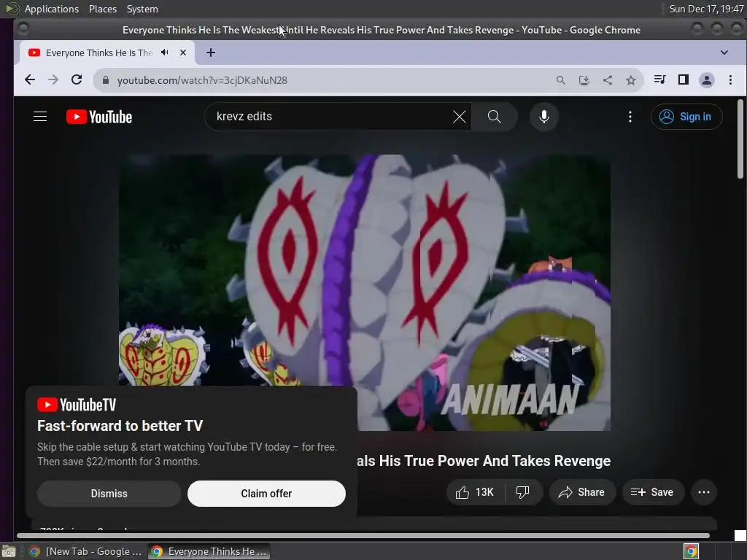Click the magnifier search button
The width and height of the screenshot is (747, 560).
pos(494,117)
